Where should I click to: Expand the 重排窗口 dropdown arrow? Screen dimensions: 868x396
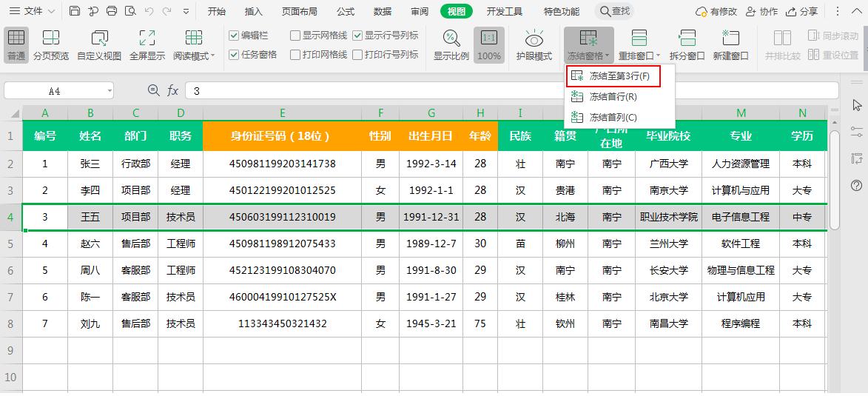point(658,56)
